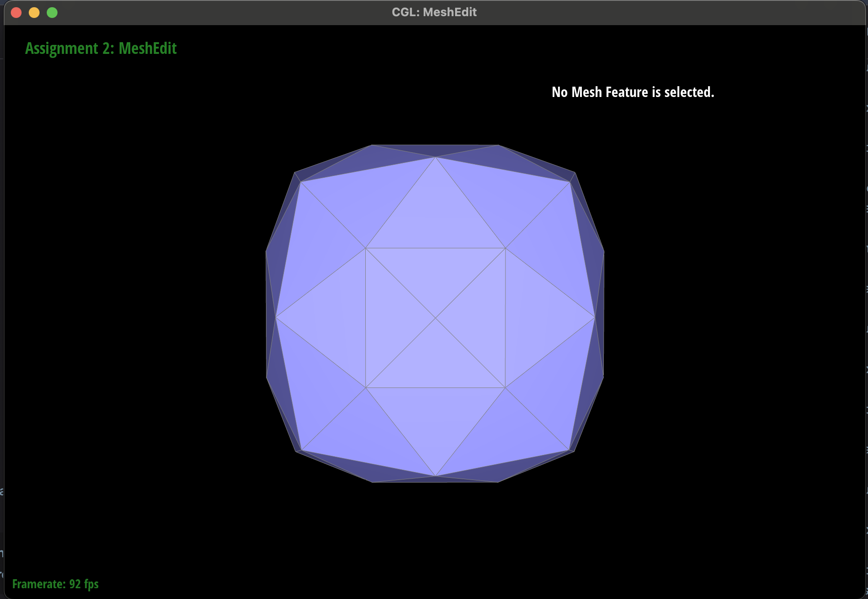Click the topmost vertex of the light front faces
The width and height of the screenshot is (868, 599).
pyautogui.click(x=435, y=157)
